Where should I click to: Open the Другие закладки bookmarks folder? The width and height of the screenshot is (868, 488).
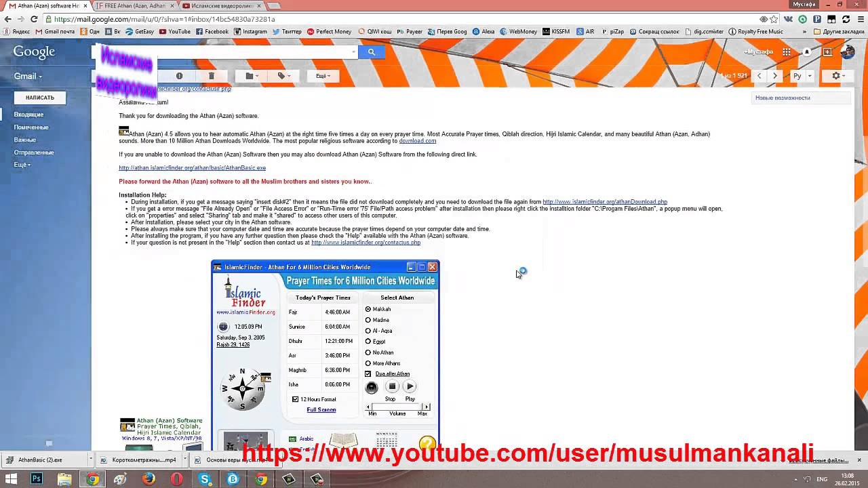[x=838, y=31]
